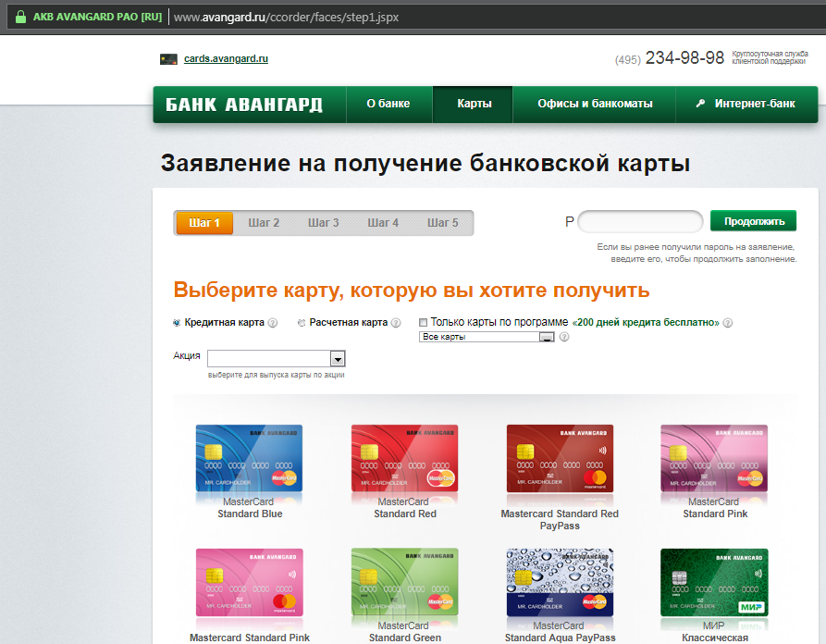Image resolution: width=826 pixels, height=644 pixels.
Task: Choose the Standard Aqua PayPass card image
Action: [560, 582]
